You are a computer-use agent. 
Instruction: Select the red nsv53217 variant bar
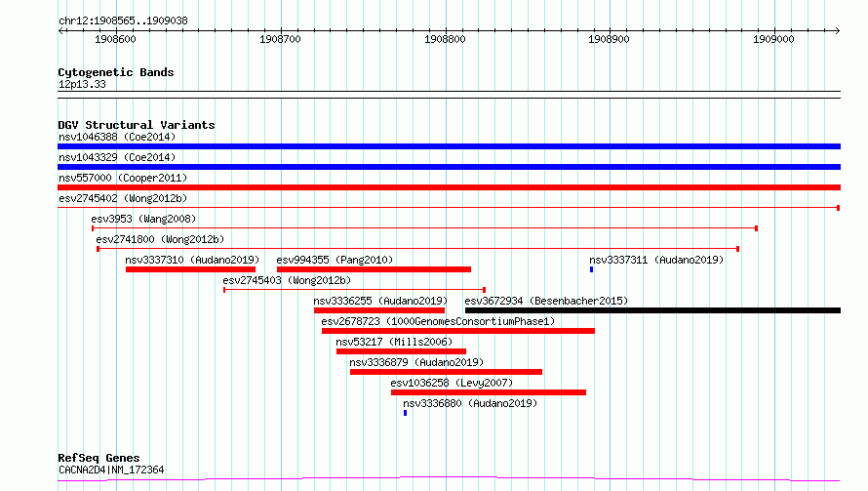click(x=402, y=351)
